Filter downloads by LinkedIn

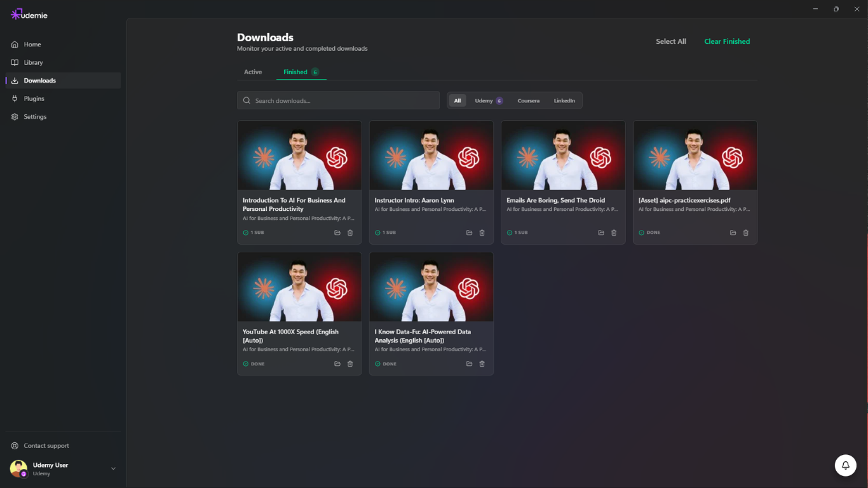pos(564,100)
